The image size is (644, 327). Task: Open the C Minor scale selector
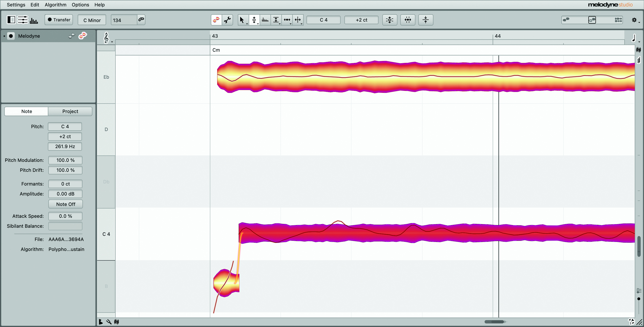[92, 20]
